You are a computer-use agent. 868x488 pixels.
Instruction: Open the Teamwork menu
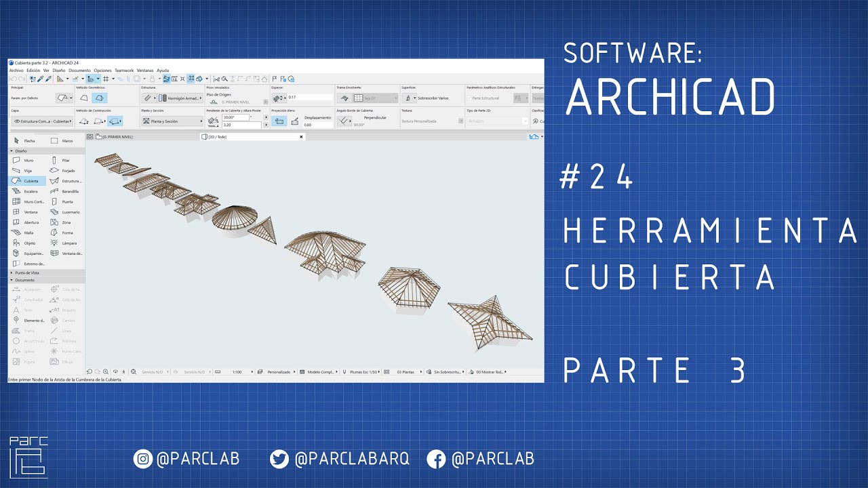pyautogui.click(x=124, y=70)
